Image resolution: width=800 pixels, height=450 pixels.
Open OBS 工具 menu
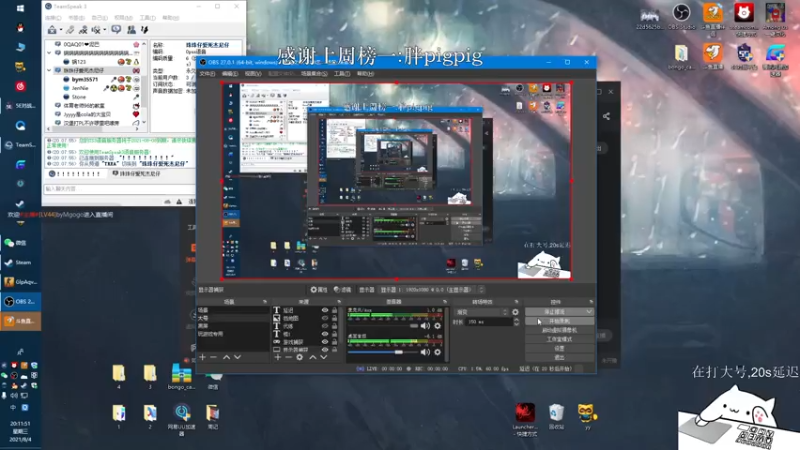click(342, 73)
